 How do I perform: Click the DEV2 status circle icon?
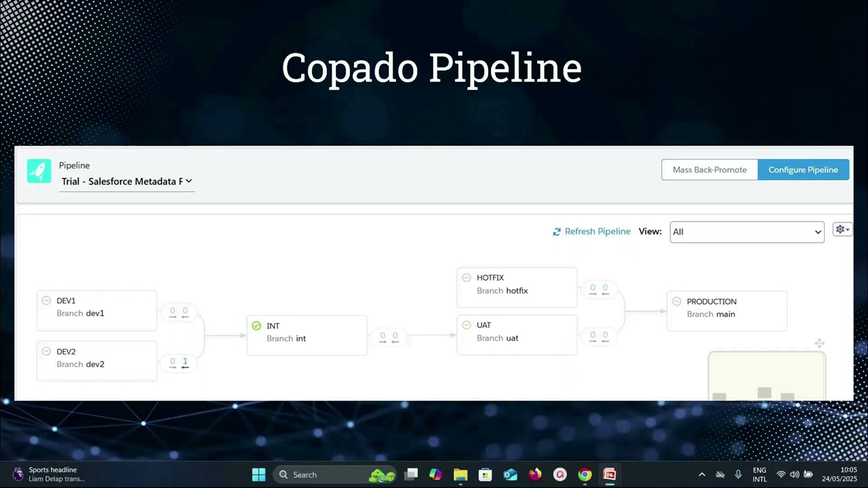pyautogui.click(x=46, y=351)
